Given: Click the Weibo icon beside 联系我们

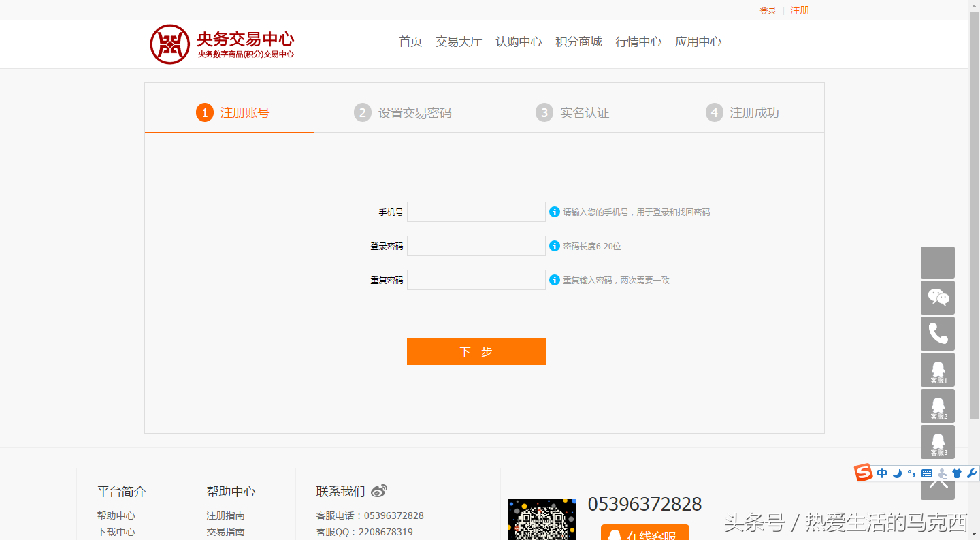Looking at the screenshot, I should [x=379, y=491].
